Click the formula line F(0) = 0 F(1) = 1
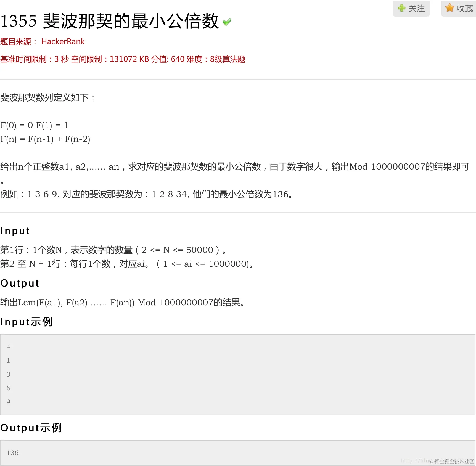476x466 pixels. pyautogui.click(x=34, y=125)
